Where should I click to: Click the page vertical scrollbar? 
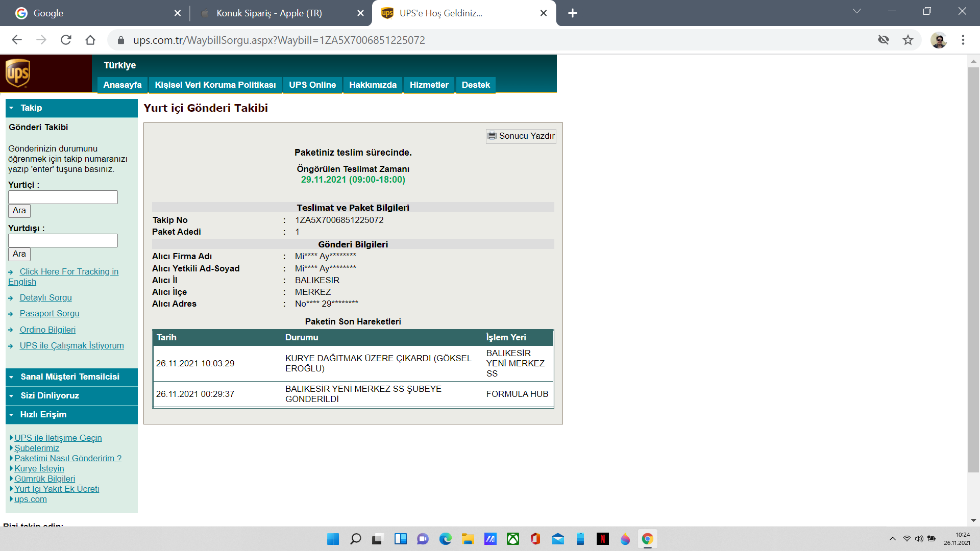tap(973, 270)
